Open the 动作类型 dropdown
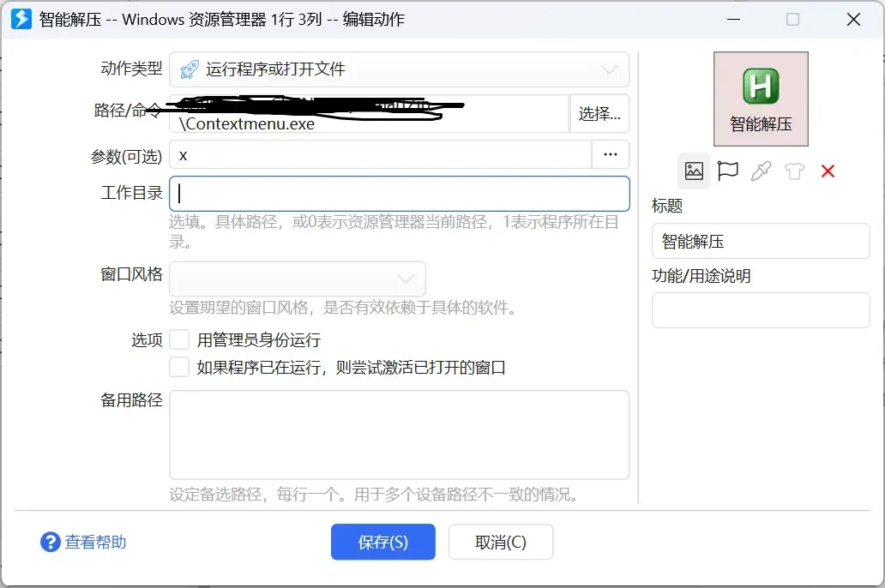The image size is (885, 588). 399,69
